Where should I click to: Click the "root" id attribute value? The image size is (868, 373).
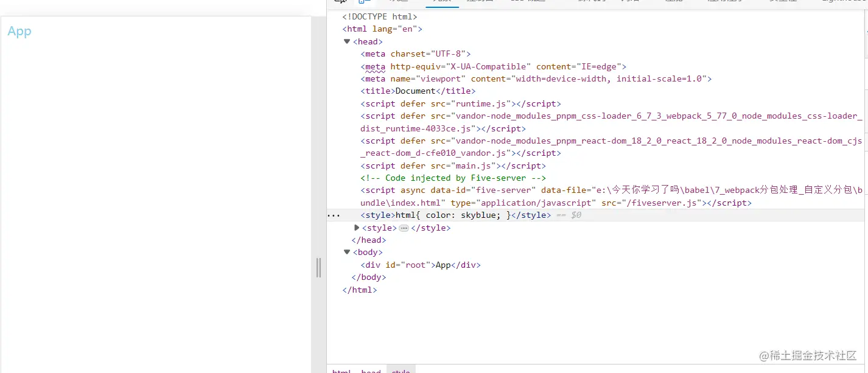pos(416,265)
